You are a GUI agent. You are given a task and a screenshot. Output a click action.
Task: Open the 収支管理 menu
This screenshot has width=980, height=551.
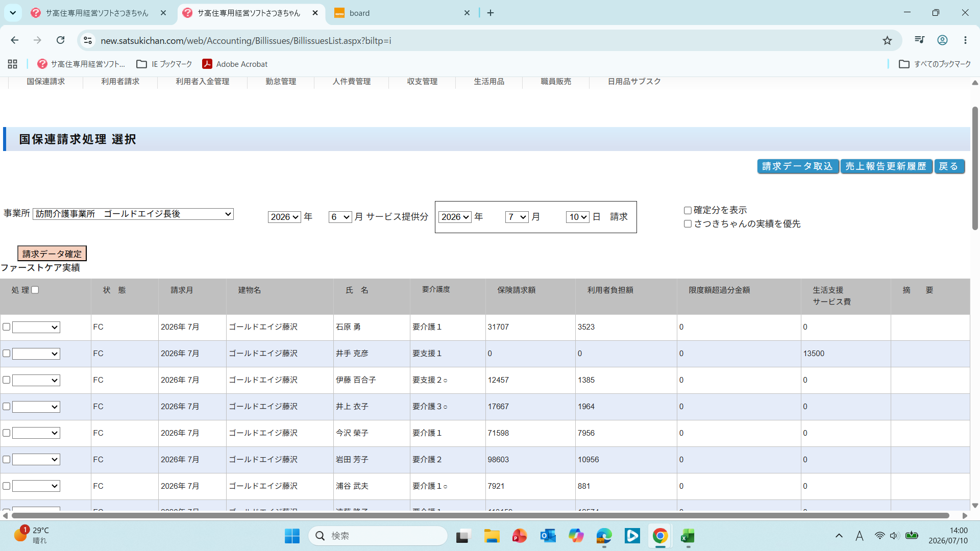(x=423, y=82)
